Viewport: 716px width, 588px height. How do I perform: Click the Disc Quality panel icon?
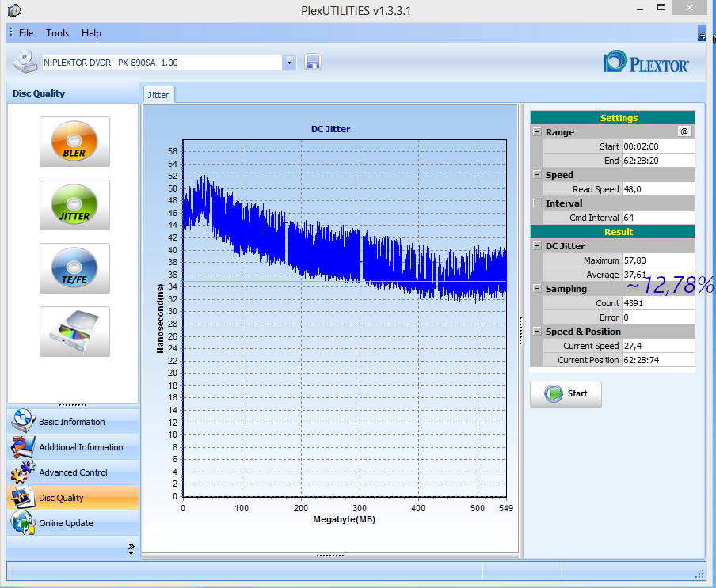(x=22, y=497)
